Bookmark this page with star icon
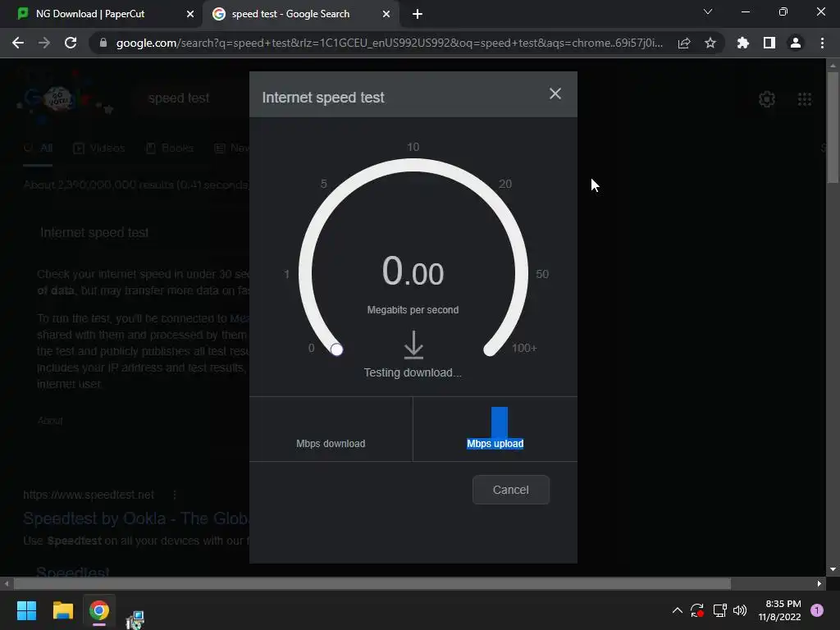 (710, 43)
